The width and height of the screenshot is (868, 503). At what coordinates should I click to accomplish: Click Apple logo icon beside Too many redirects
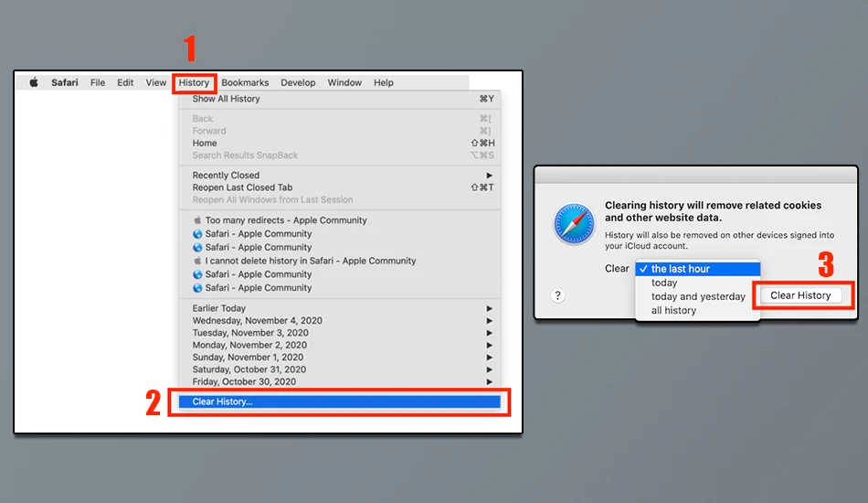(197, 219)
